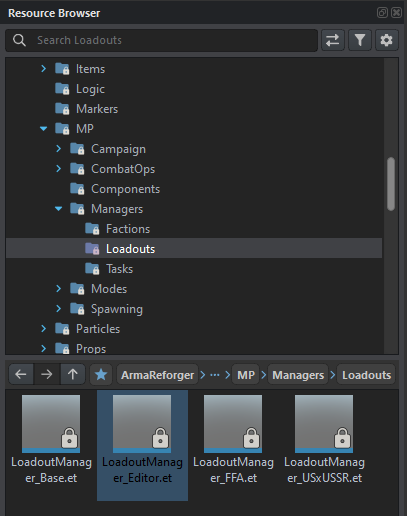Click ArmaReforger in the breadcrumb
The image size is (407, 516).
pos(157,375)
